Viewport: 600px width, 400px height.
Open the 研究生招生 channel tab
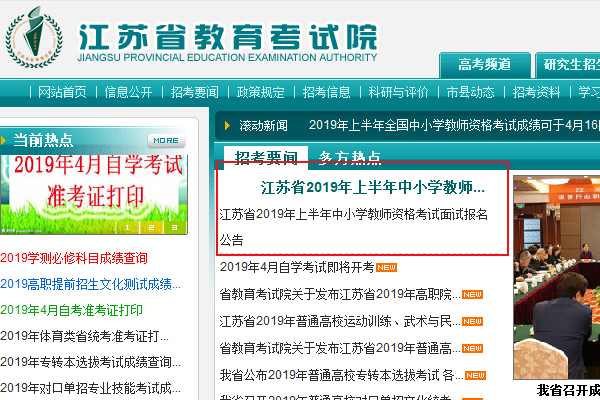tap(568, 65)
